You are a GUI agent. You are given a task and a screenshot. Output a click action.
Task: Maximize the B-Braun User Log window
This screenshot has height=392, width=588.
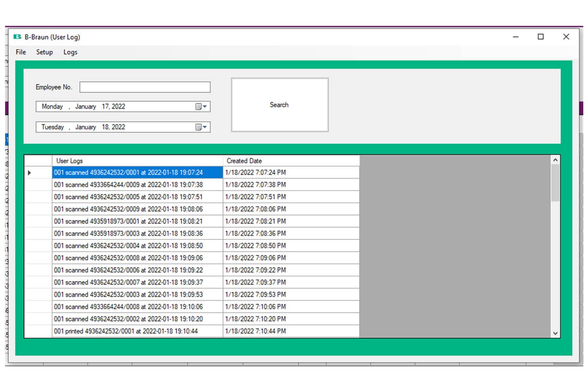pos(541,37)
